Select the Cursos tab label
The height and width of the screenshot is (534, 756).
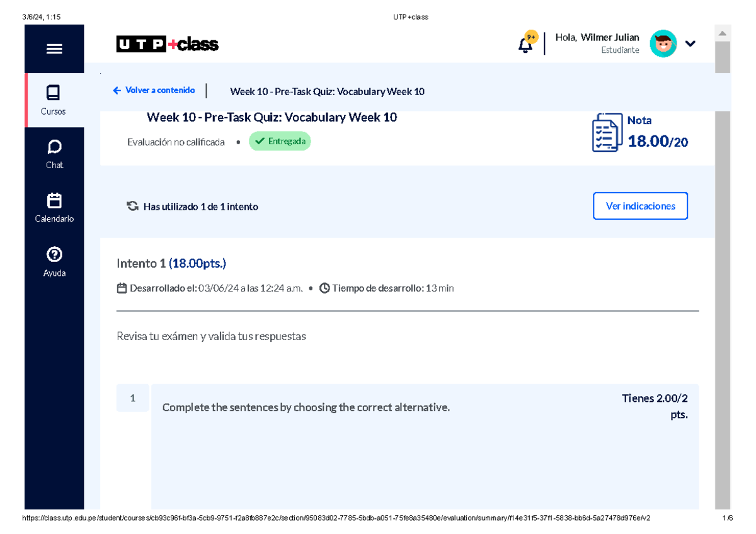click(x=54, y=111)
